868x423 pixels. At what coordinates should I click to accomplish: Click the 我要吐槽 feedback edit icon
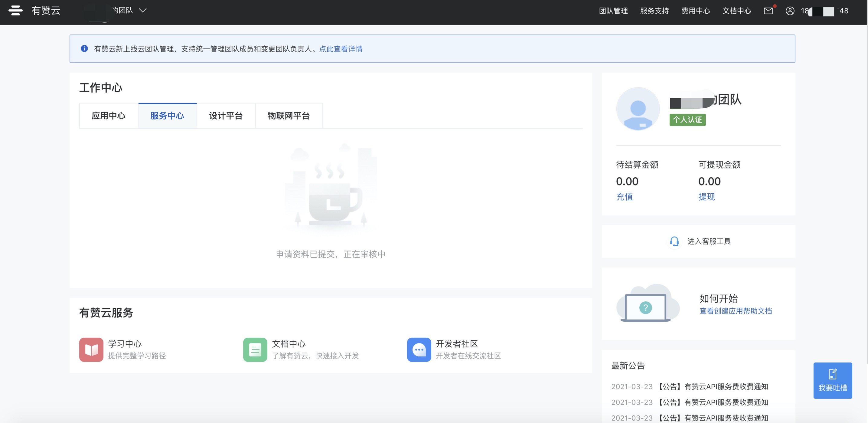[833, 374]
